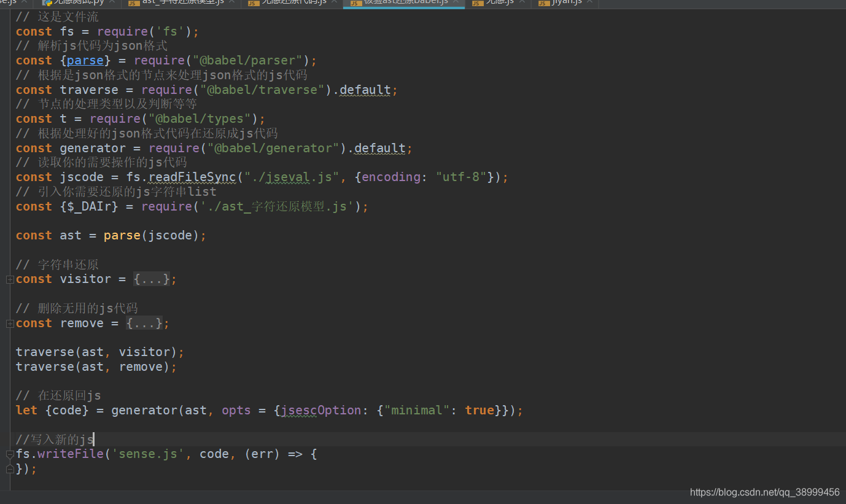Click the "@babel/traverse" string
The height and width of the screenshot is (504, 846).
(262, 90)
